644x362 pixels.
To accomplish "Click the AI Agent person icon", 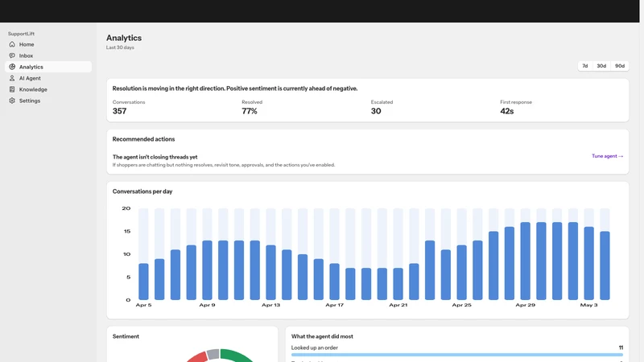I will coord(12,78).
